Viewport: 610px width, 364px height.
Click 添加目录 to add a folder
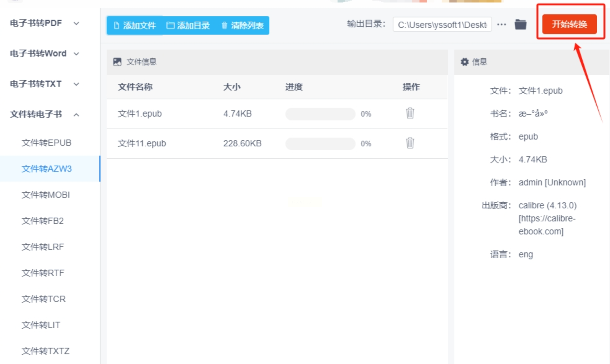pos(188,25)
